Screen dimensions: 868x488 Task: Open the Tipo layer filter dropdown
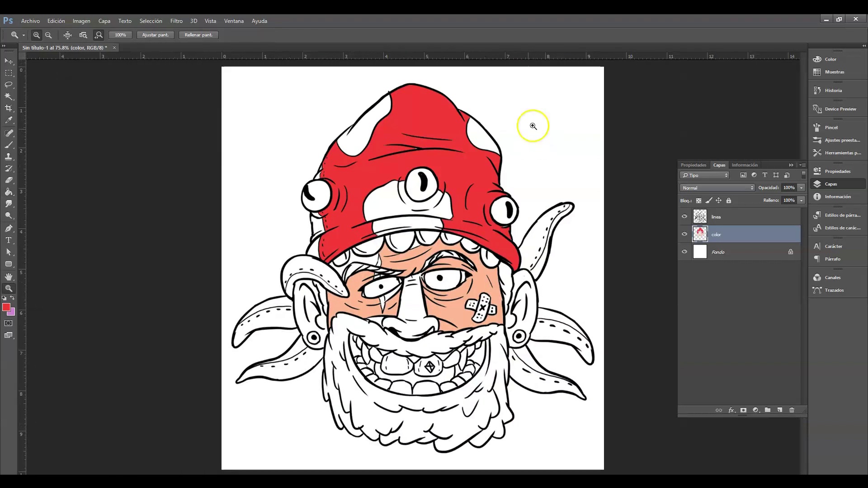(x=705, y=175)
